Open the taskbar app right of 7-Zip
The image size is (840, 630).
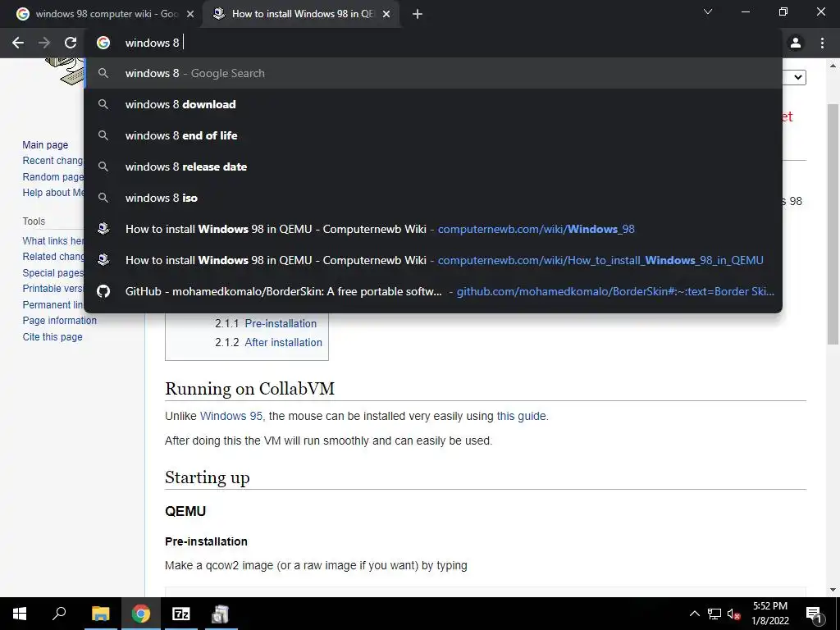[x=220, y=614]
